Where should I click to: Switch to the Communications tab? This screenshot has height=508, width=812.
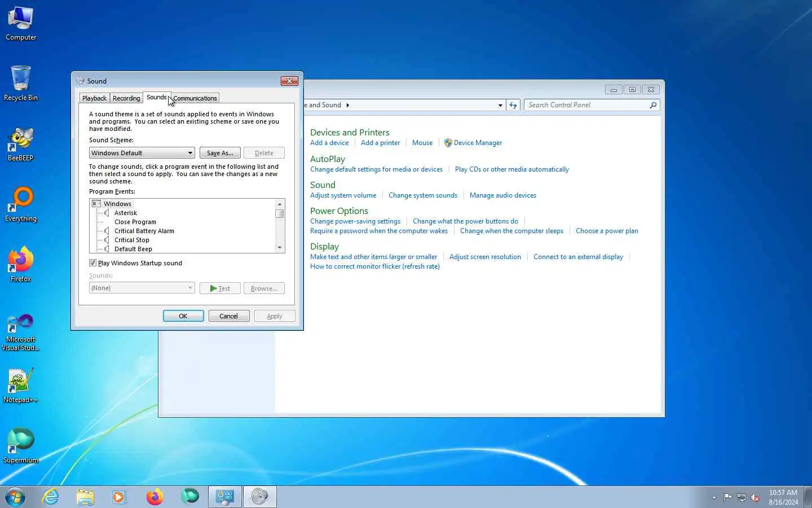[x=195, y=98]
